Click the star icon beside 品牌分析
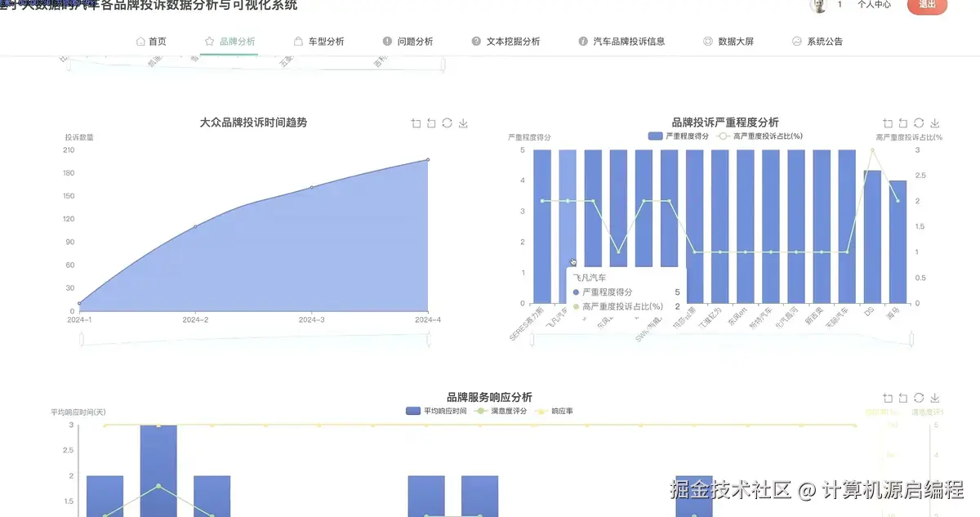Viewport: 980px width, 517px height. pos(209,41)
